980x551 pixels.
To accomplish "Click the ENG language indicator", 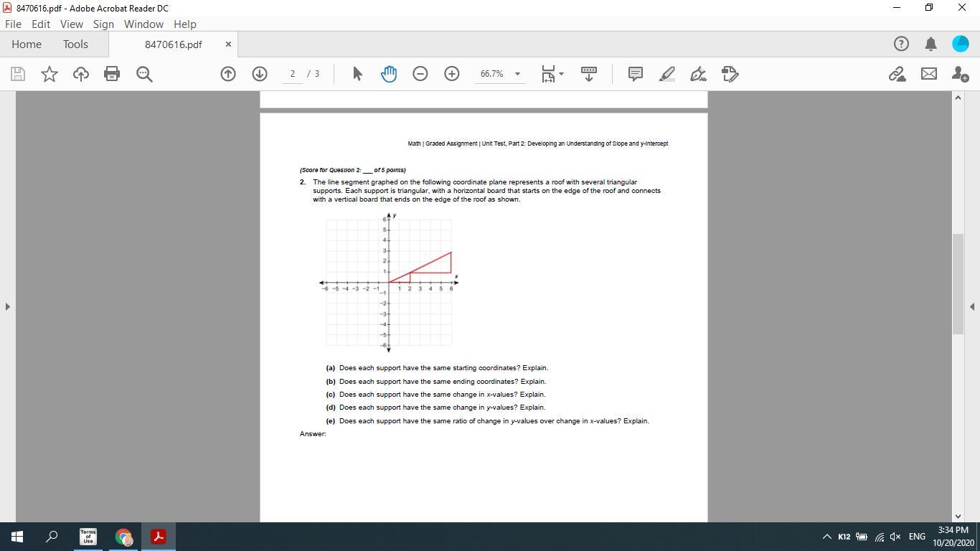I will click(x=917, y=537).
